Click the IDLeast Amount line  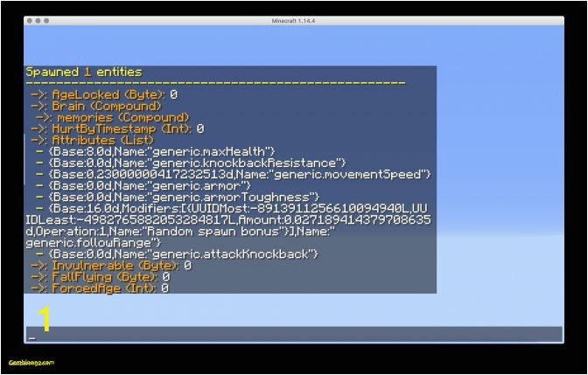coord(228,220)
